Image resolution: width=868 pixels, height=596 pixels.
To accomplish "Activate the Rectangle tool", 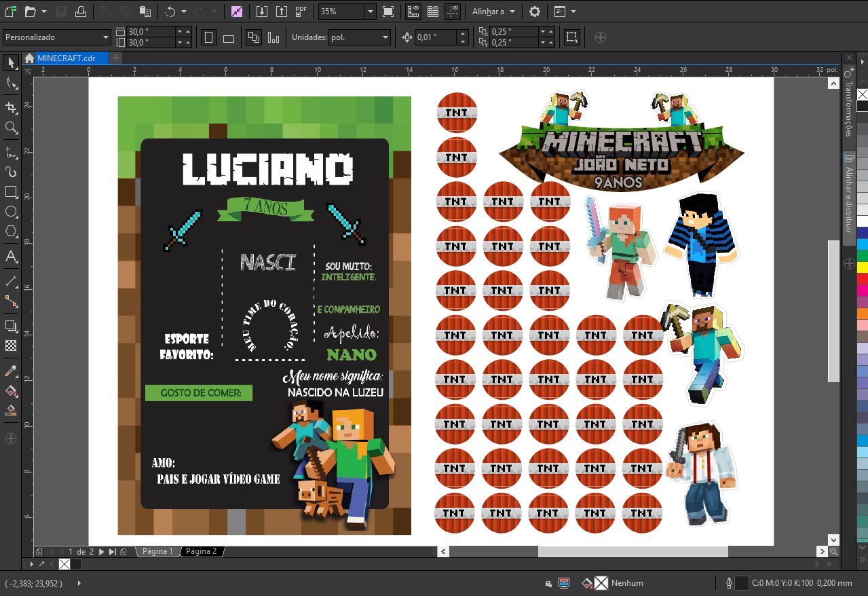I will click(10, 192).
